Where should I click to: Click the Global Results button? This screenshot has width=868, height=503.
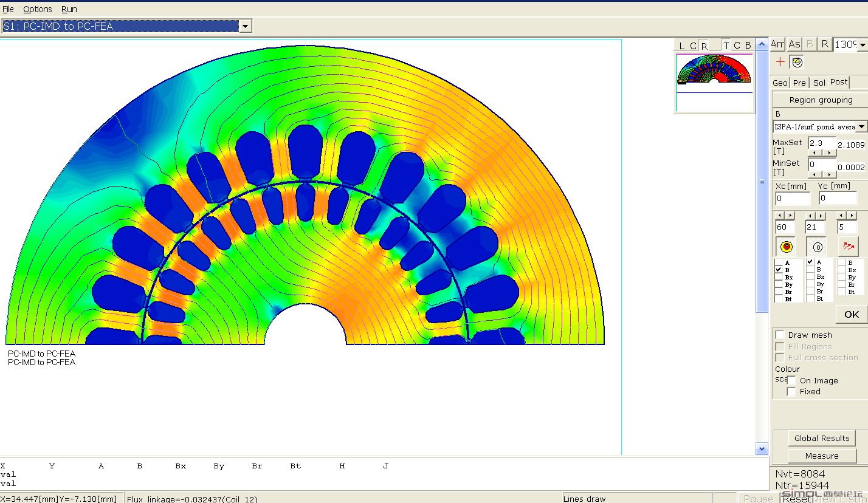click(822, 438)
